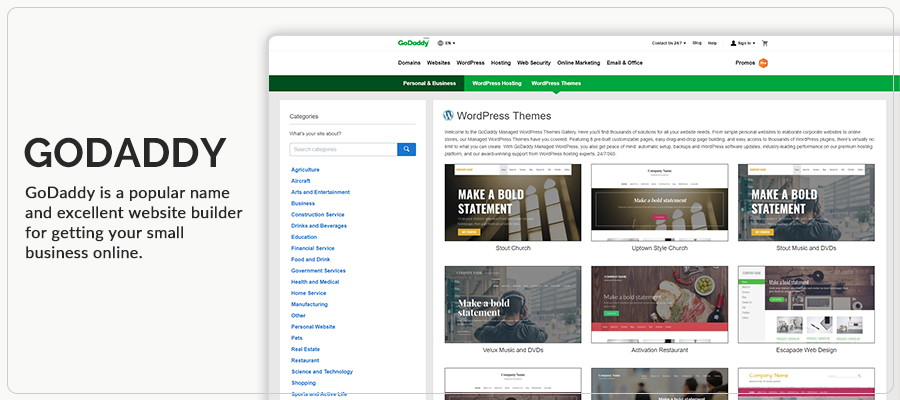Open the Real Estate category link
900x400 pixels.
click(x=305, y=349)
